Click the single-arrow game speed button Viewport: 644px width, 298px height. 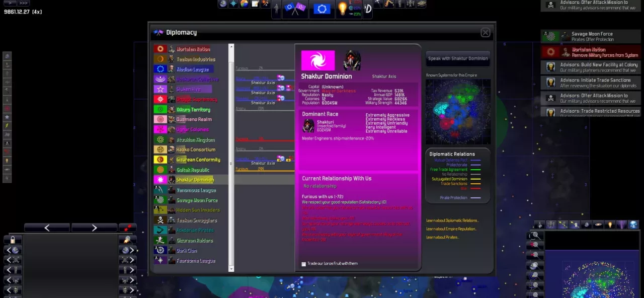10,3
